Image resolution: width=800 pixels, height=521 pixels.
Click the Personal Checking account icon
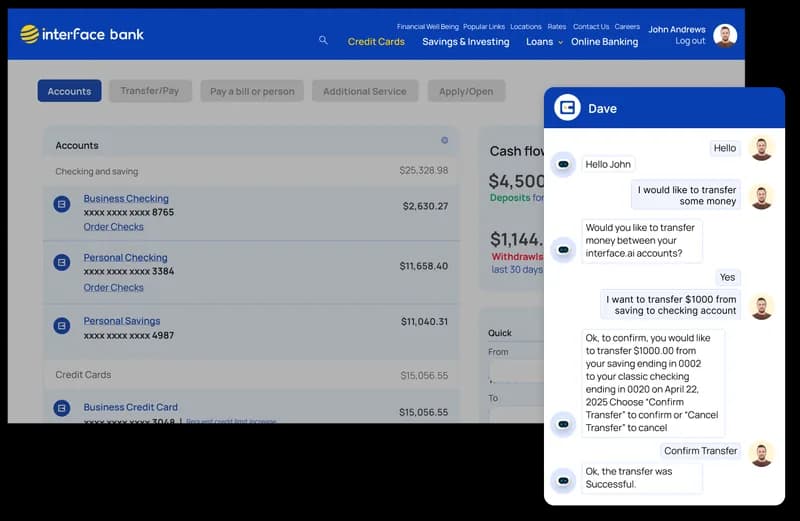coord(62,262)
